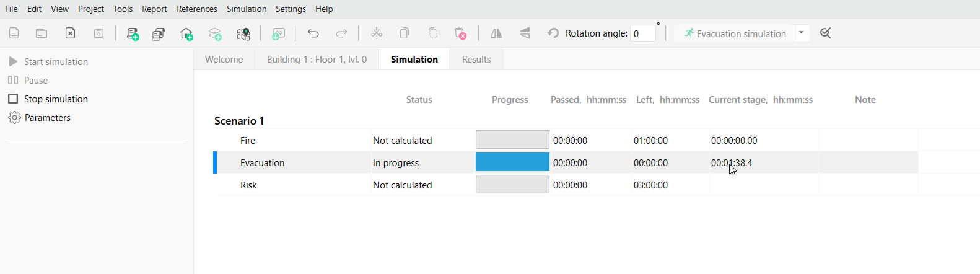The image size is (980, 274).
Task: Open the Report menu
Action: point(154,9)
